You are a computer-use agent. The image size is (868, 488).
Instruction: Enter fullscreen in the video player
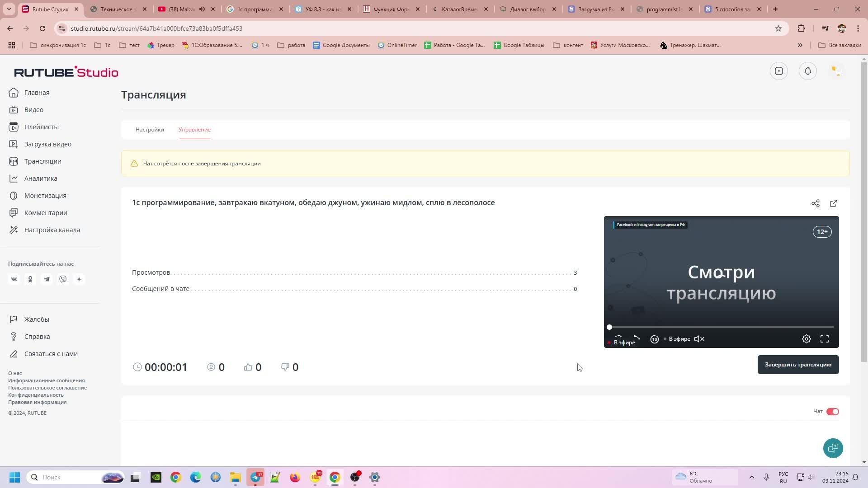point(824,339)
